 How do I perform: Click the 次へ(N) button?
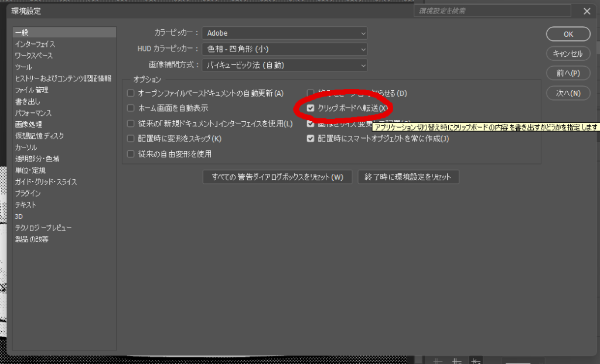click(568, 93)
